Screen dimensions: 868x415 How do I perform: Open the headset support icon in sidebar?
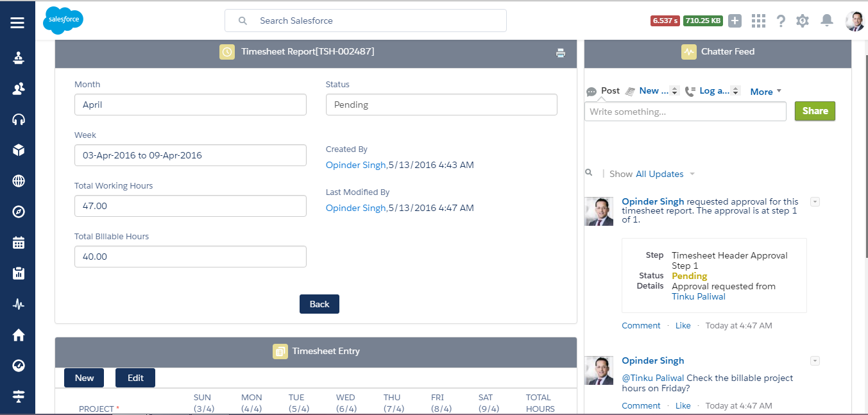(19, 119)
